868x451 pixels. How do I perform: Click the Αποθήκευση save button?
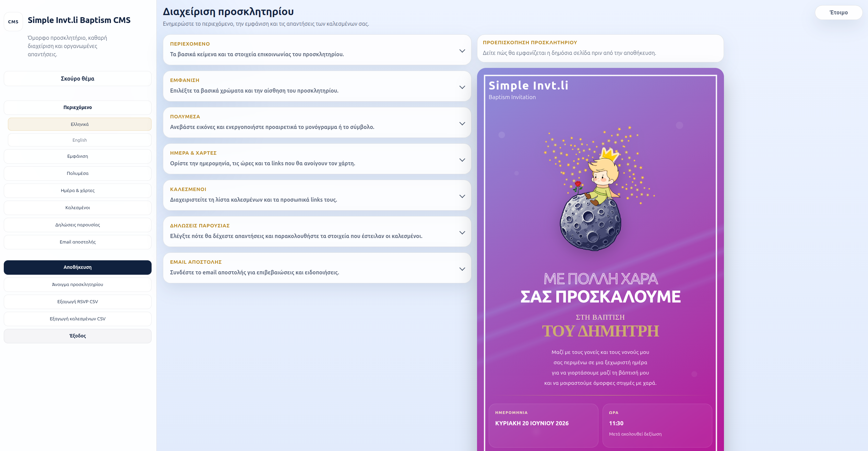pos(78,267)
